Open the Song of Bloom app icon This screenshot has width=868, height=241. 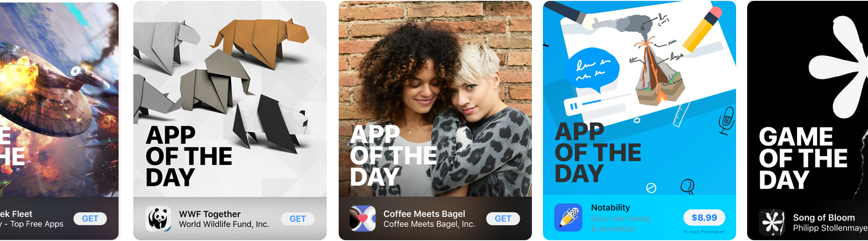tap(772, 222)
